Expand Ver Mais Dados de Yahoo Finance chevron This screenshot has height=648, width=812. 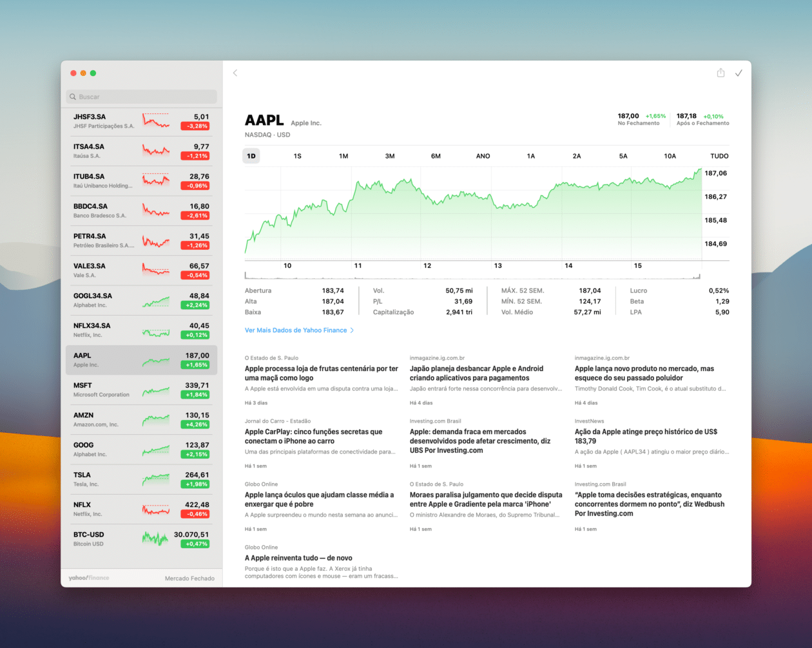(x=352, y=330)
